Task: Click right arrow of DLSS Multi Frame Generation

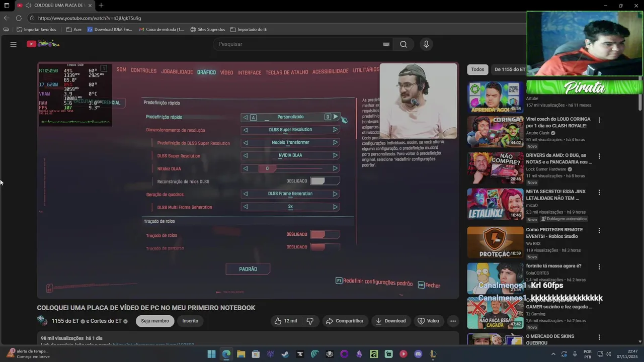Action: point(335,207)
